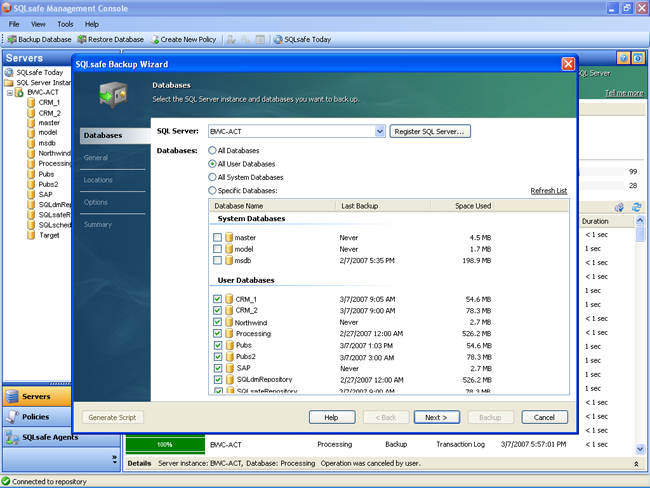Open the Help menu
This screenshot has width=650, height=488.
pos(92,24)
